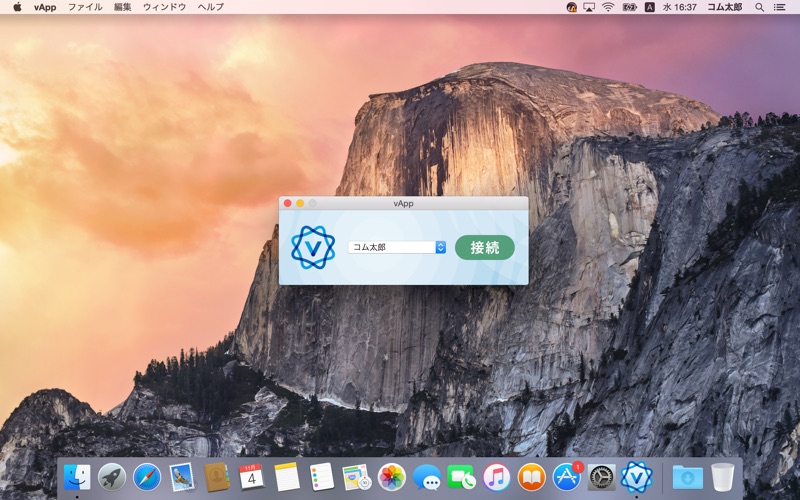Viewport: 800px width, 500px height.
Task: Open Safari from the Dock
Action: click(147, 478)
